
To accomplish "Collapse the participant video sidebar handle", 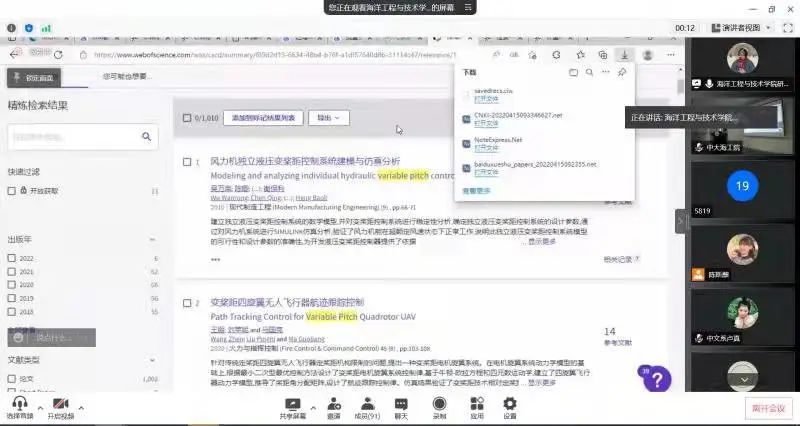I will [681, 221].
